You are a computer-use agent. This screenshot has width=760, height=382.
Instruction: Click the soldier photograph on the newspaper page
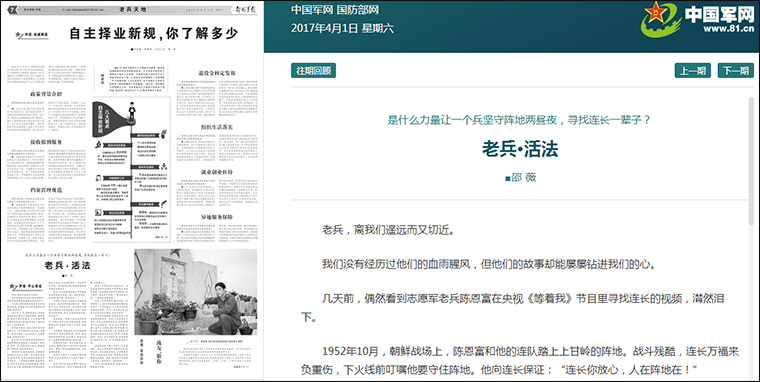[x=196, y=292]
